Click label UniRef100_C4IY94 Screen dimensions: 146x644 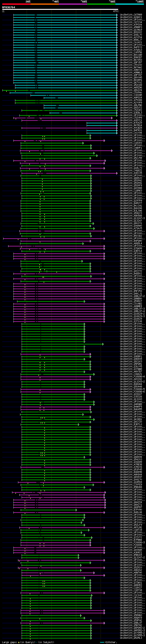131,133
